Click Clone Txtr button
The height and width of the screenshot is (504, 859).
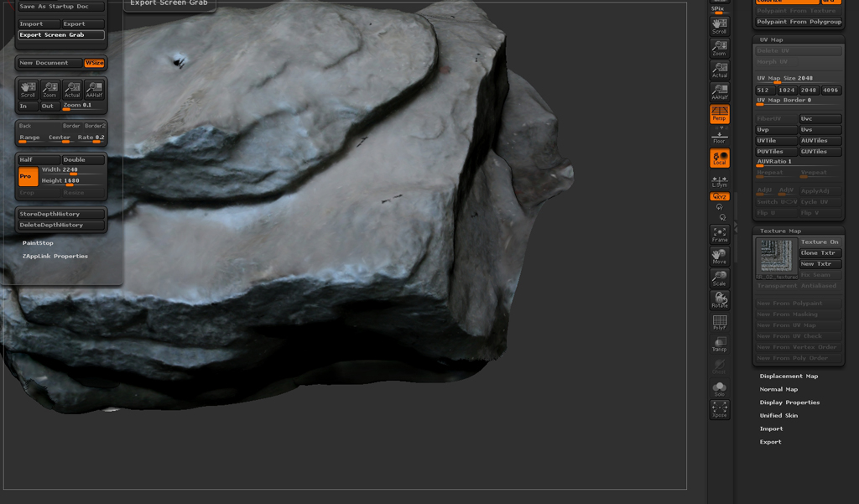820,253
